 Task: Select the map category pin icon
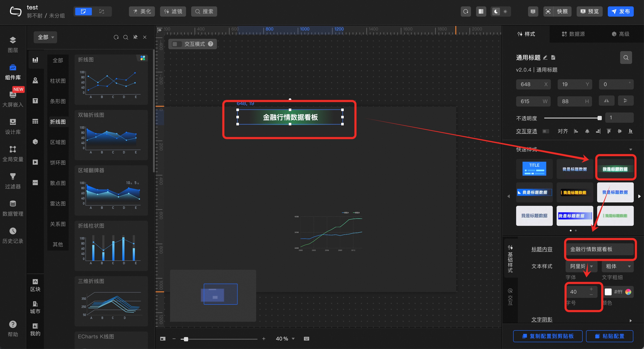coord(35,80)
